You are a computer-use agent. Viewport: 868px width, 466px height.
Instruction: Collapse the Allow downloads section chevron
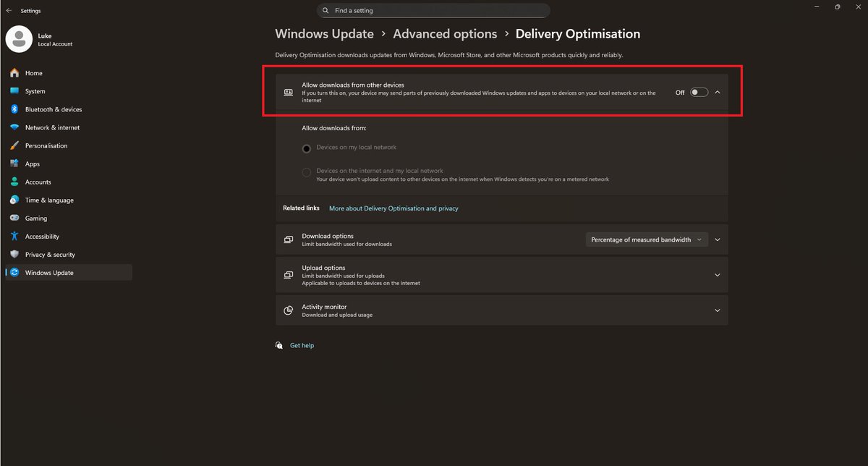(x=718, y=92)
